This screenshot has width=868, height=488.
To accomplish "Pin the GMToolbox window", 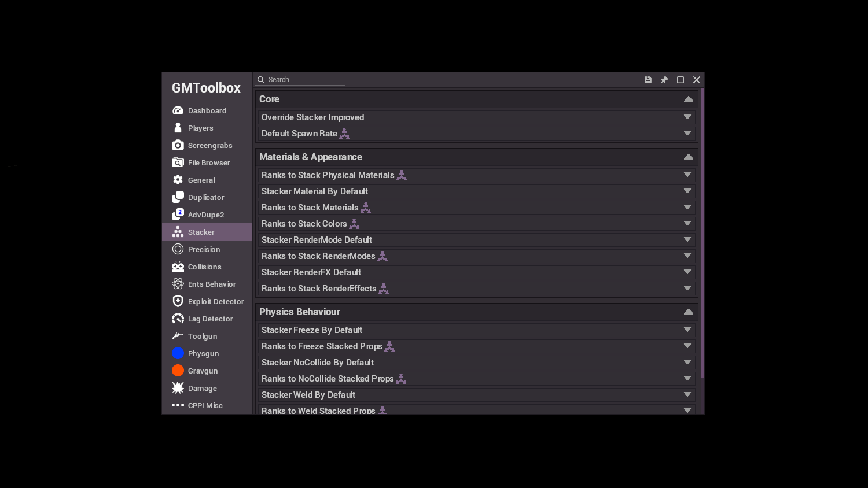I will 664,80.
